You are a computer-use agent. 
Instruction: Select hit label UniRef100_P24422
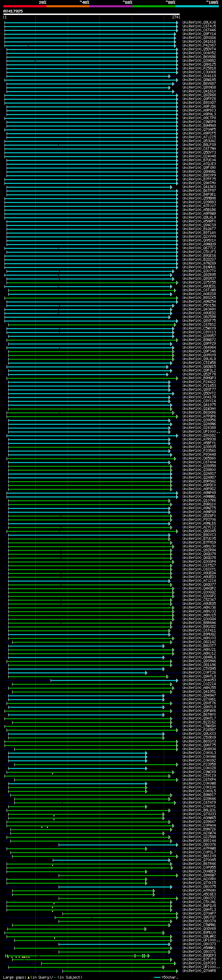(199, 382)
